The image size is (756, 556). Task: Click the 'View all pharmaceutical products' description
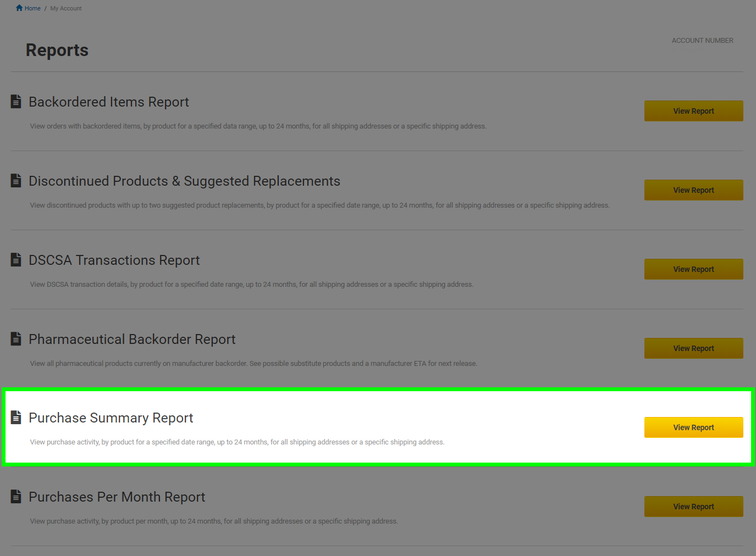(253, 364)
